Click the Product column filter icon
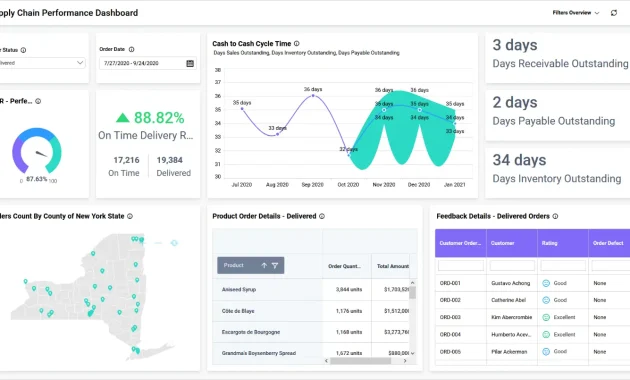Image resolution: width=630 pixels, height=380 pixels. [275, 266]
